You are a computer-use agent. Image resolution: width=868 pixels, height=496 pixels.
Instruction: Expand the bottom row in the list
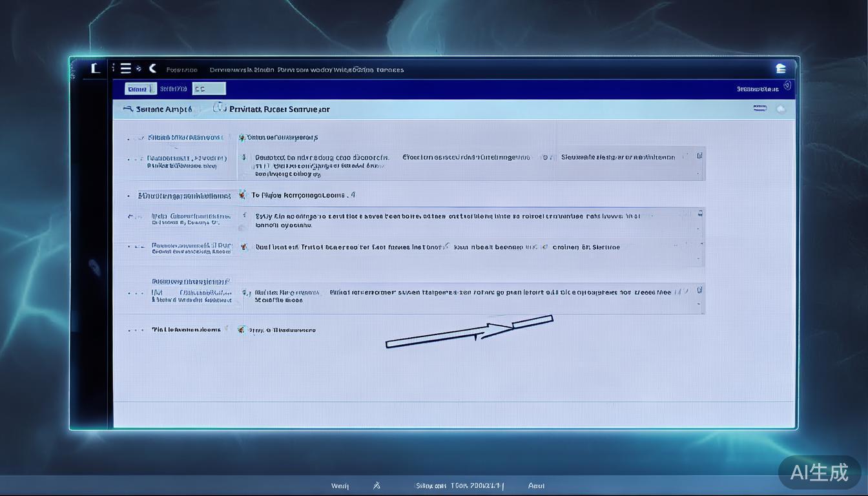point(136,330)
